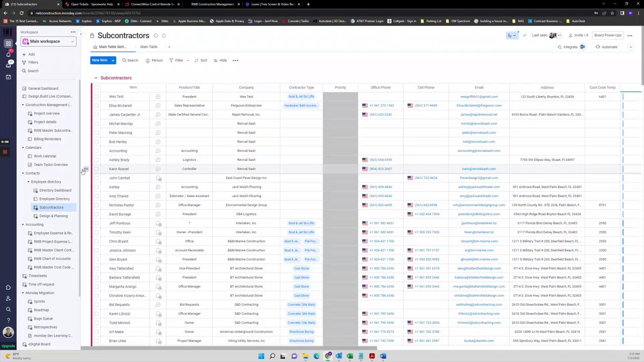Open the board three-dot menu at top right
The height and width of the screenshot is (362, 644).
[x=630, y=36]
